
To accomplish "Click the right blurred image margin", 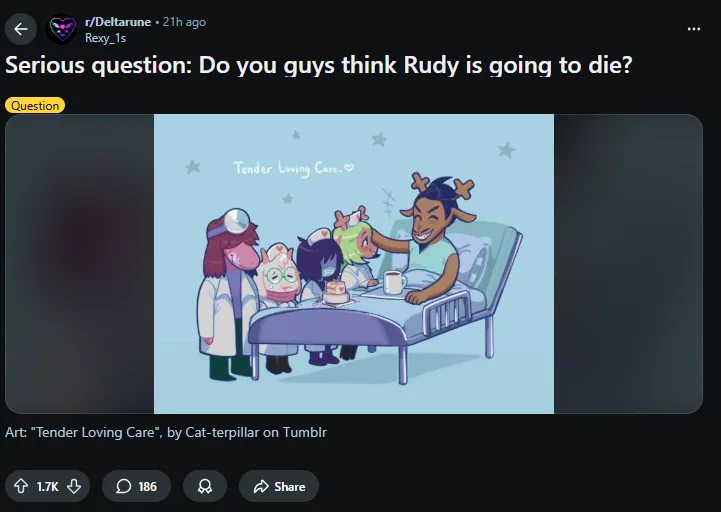I will point(628,264).
